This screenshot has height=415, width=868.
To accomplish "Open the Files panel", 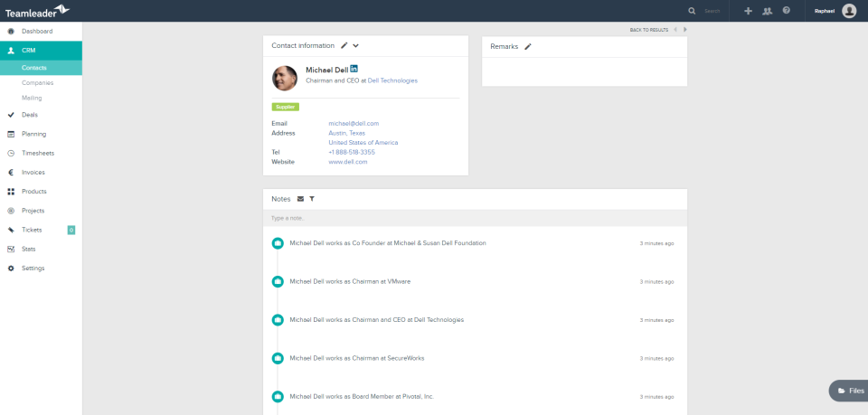I will pyautogui.click(x=850, y=391).
